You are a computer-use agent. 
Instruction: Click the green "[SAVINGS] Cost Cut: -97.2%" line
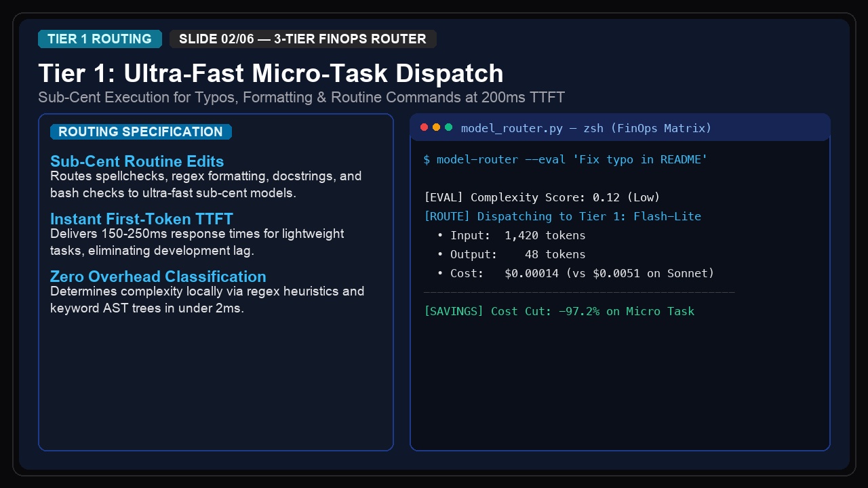559,311
